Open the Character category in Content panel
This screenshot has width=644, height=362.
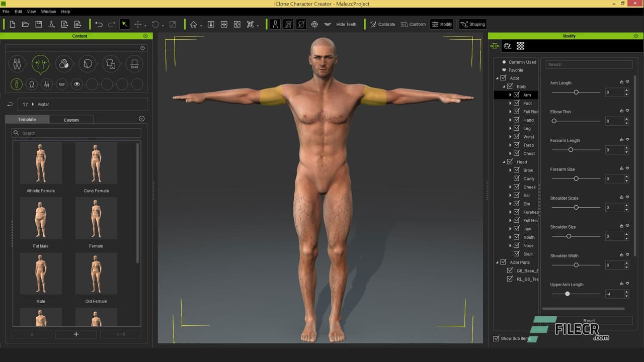17,64
